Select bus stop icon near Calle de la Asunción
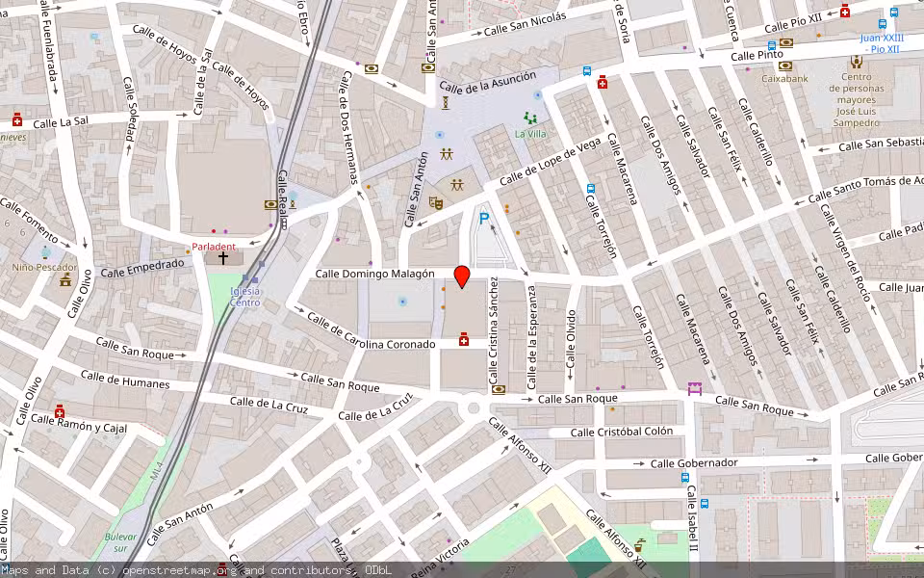The width and height of the screenshot is (924, 578). pyautogui.click(x=587, y=71)
